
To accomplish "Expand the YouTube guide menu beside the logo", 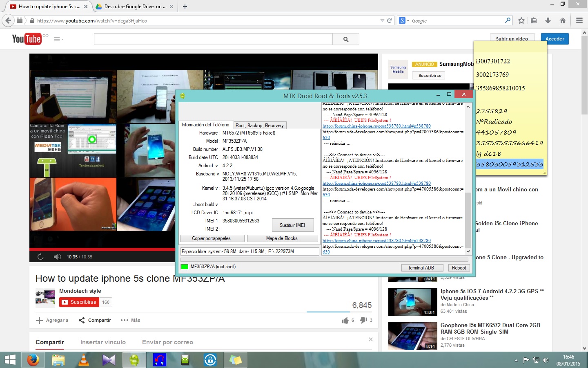I will pyautogui.click(x=58, y=39).
